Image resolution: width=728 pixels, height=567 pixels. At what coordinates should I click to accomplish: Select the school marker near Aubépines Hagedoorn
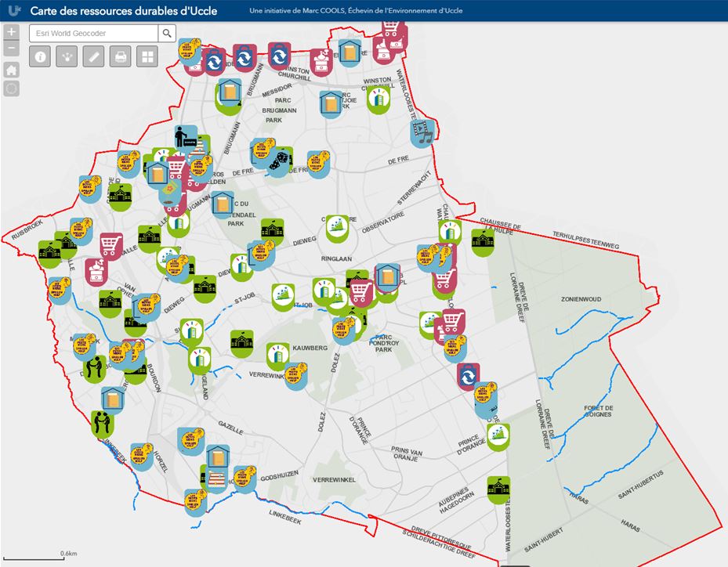tap(498, 489)
